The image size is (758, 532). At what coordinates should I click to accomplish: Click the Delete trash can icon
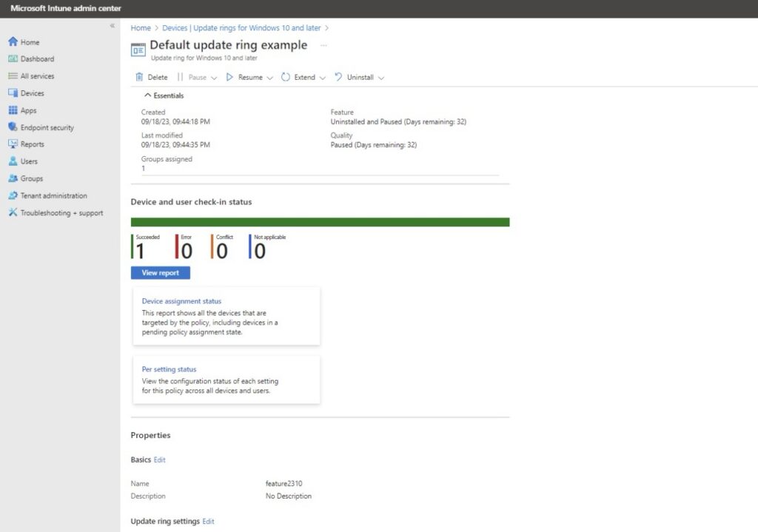139,77
